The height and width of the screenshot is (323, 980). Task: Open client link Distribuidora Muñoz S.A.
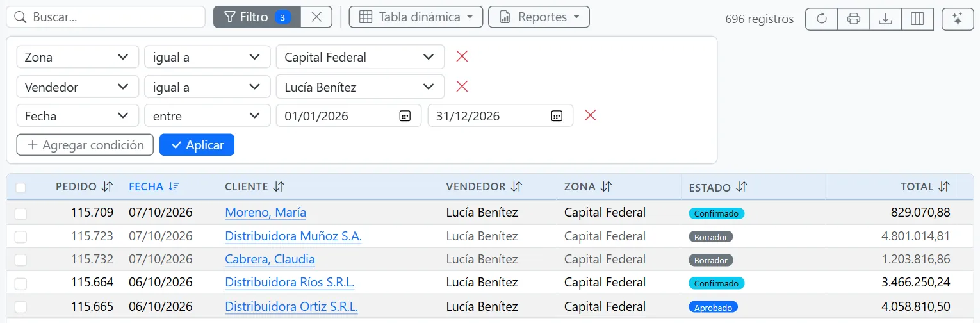point(293,236)
